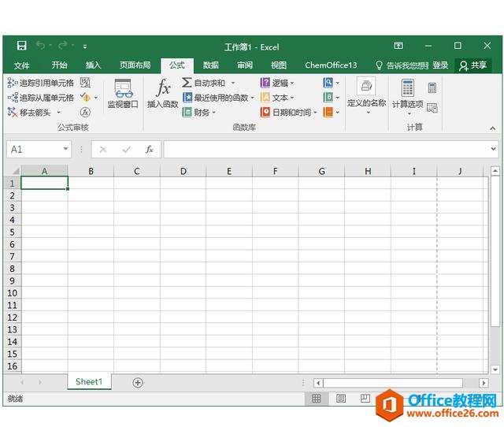Viewport: 504px width, 427px height.
Task: Switch to the 页面布局 ribbon tab
Action: coord(135,65)
